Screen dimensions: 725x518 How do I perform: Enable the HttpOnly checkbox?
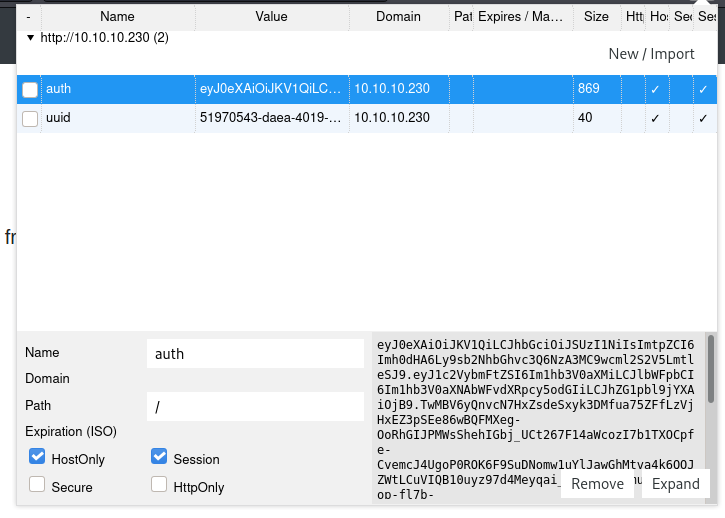coord(159,486)
